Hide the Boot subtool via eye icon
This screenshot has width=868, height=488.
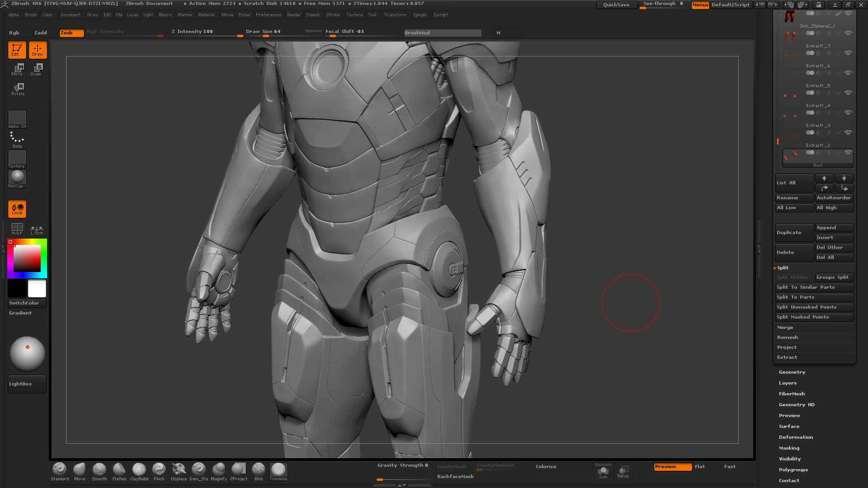pos(849,152)
